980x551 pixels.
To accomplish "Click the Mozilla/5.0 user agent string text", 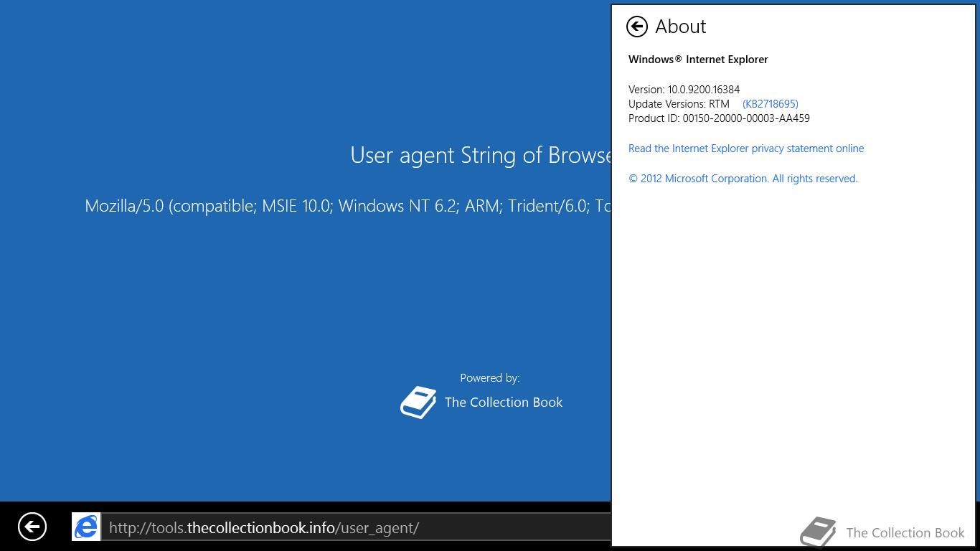I will [348, 206].
